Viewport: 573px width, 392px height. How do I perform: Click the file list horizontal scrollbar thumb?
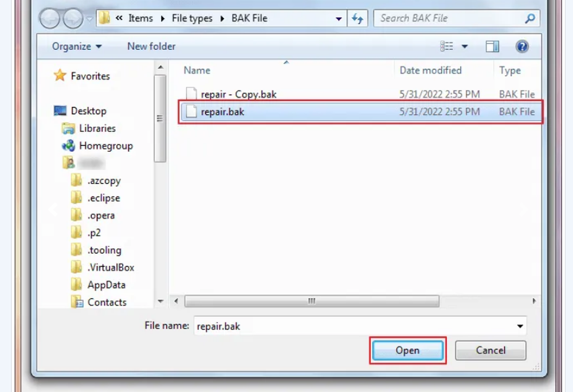click(312, 301)
